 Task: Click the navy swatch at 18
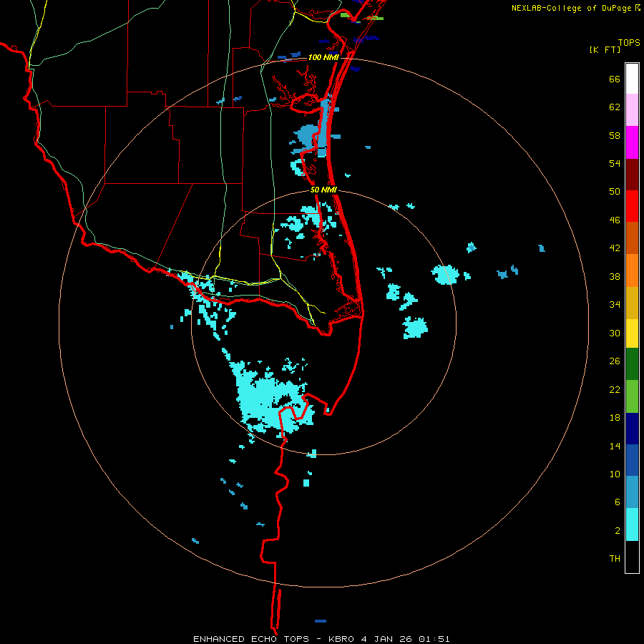[632, 429]
